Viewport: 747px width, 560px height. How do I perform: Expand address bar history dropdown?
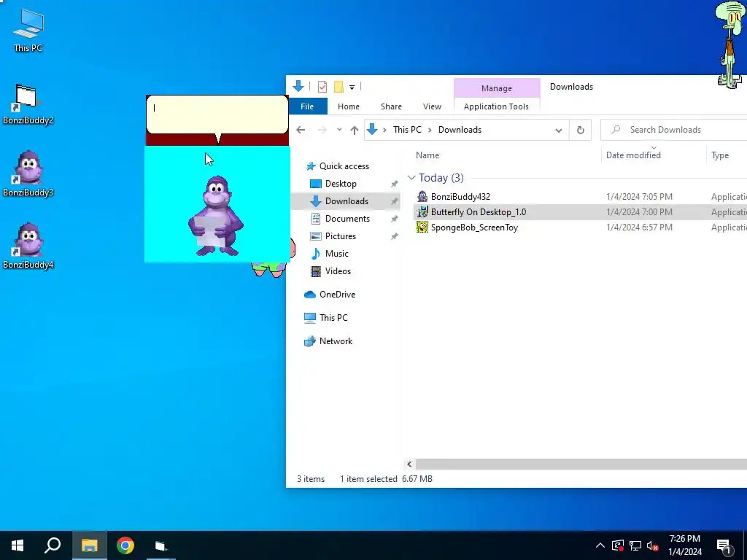(x=558, y=130)
